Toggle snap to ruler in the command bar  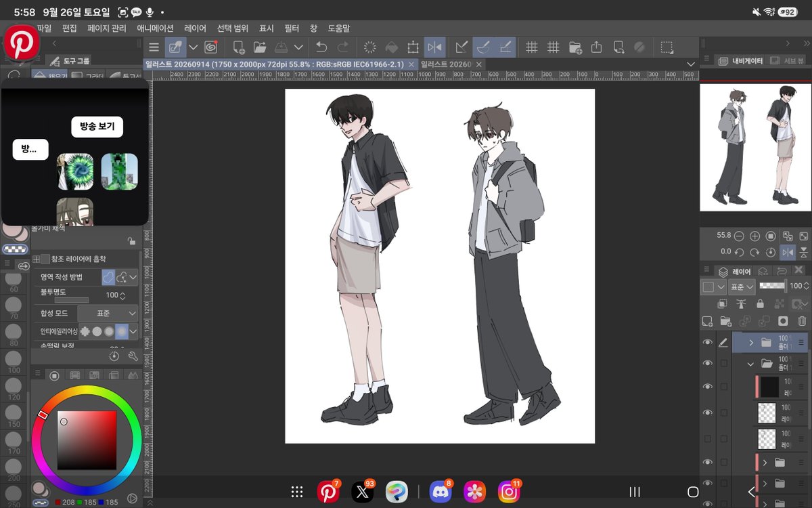[x=462, y=47]
